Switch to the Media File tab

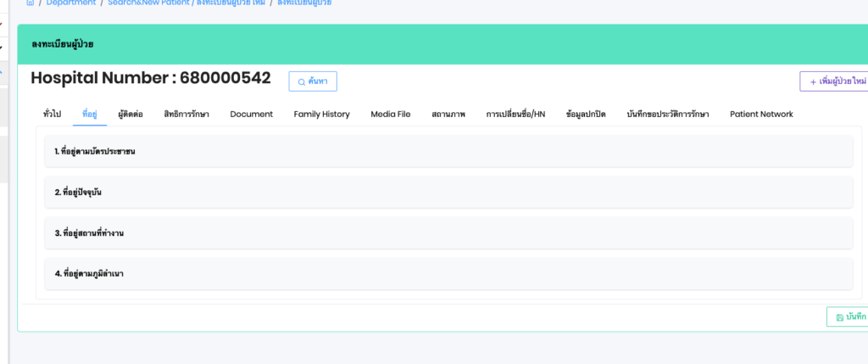point(391,114)
